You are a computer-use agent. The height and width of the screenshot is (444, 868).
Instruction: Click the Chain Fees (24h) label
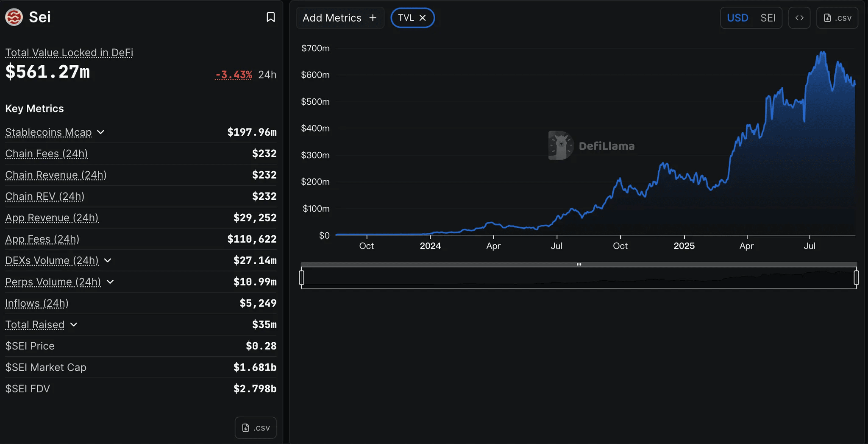[47, 154]
